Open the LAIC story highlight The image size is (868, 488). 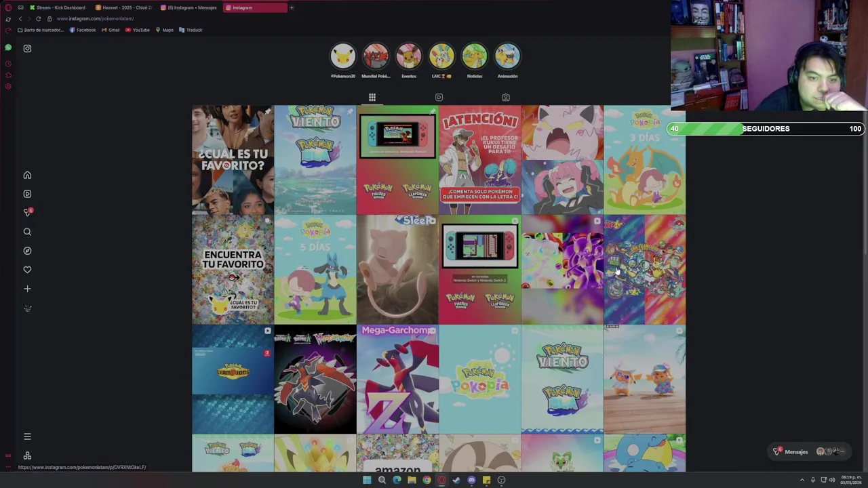(x=441, y=56)
